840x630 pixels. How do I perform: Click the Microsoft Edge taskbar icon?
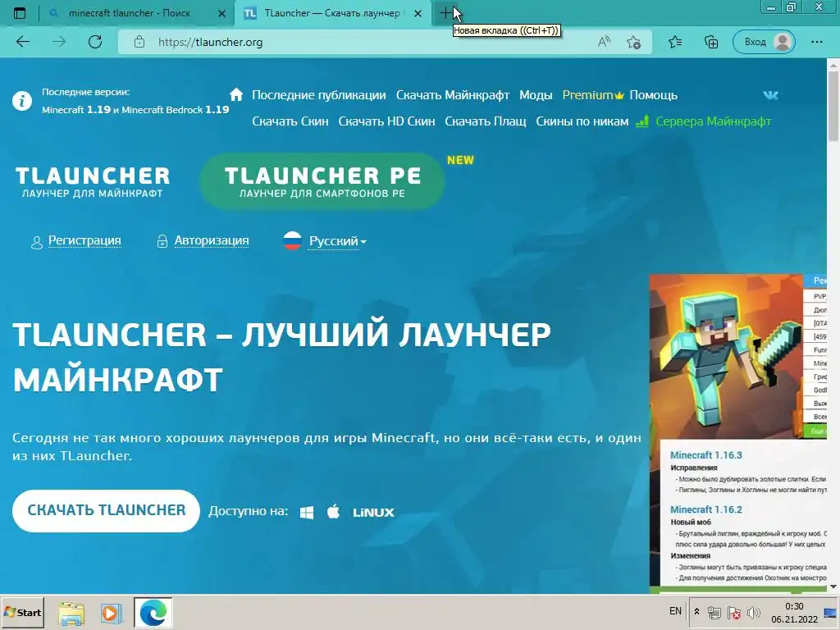pos(153,612)
